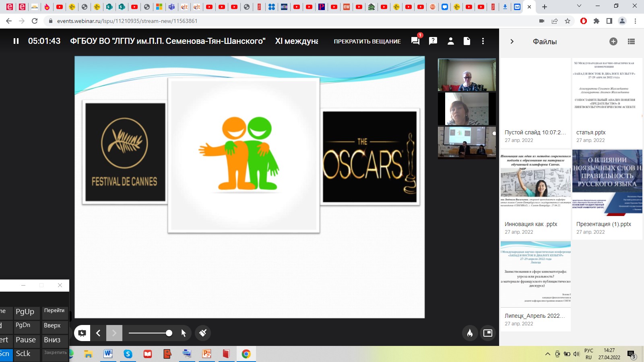Click ScLk key on on-screen keyboard
644x362 pixels.
coord(27,355)
